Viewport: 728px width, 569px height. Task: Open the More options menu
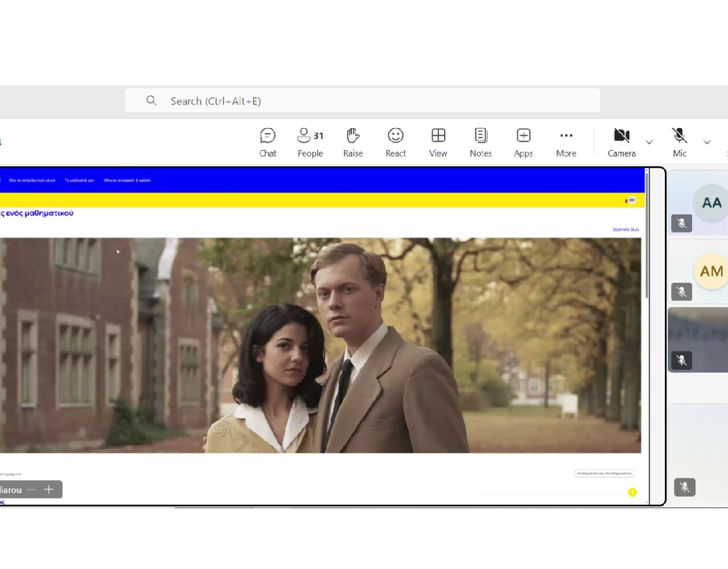[x=566, y=143]
